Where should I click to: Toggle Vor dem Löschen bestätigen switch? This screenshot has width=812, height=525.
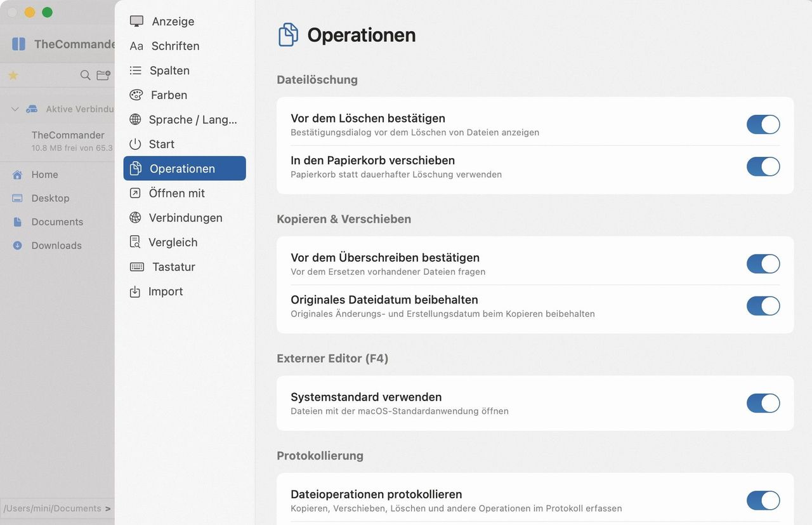[763, 124]
